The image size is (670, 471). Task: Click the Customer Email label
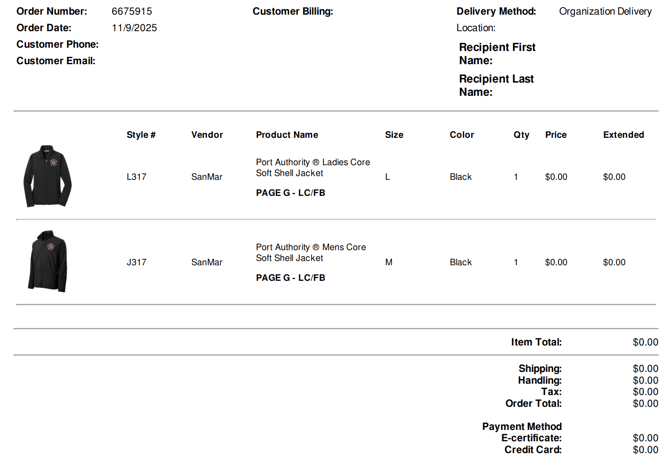(x=56, y=60)
